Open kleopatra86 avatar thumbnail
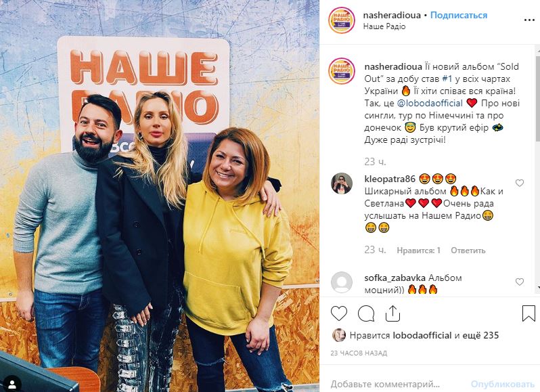The width and height of the screenshot is (540, 392). 342,183
